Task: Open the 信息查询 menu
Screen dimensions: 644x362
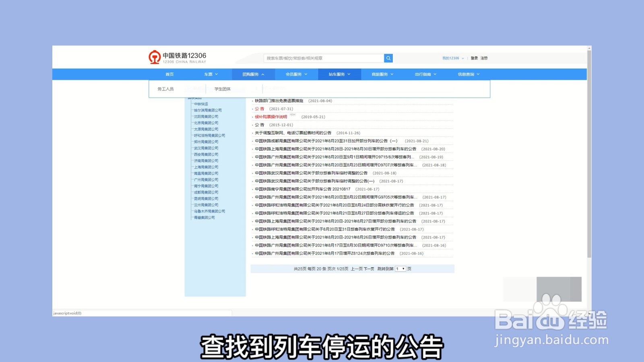Action: 468,74
